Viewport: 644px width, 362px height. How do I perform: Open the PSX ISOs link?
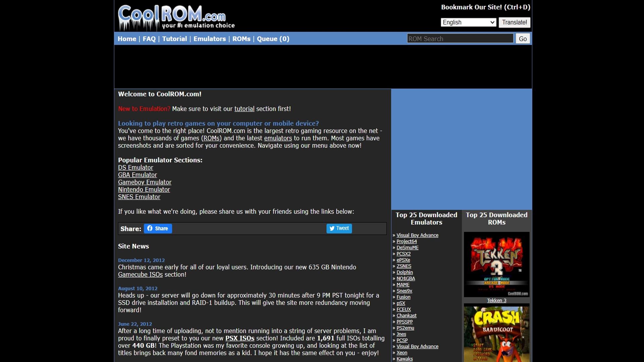pyautogui.click(x=240, y=339)
